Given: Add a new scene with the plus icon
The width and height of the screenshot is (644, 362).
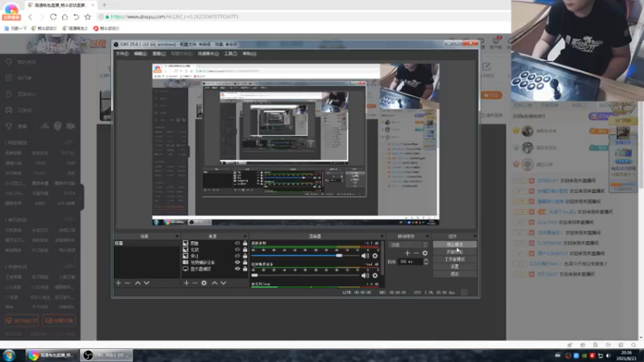Looking at the screenshot, I should (x=118, y=283).
